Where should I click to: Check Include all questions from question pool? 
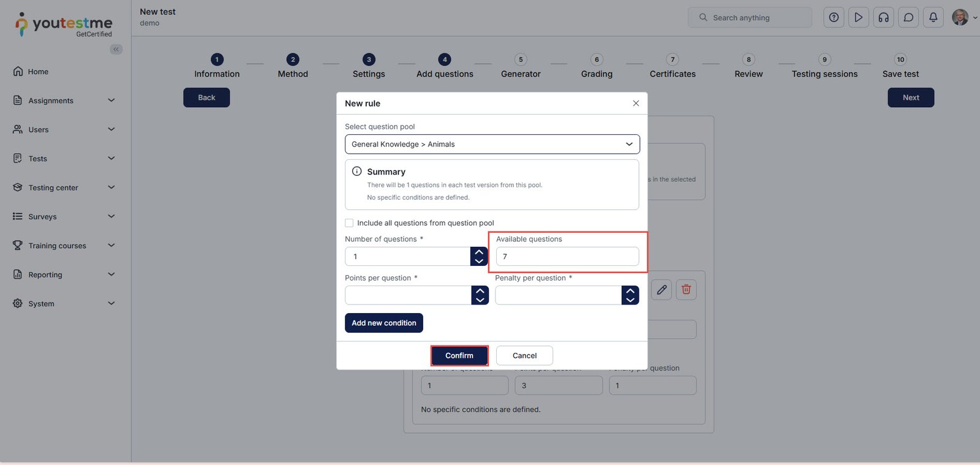[349, 223]
